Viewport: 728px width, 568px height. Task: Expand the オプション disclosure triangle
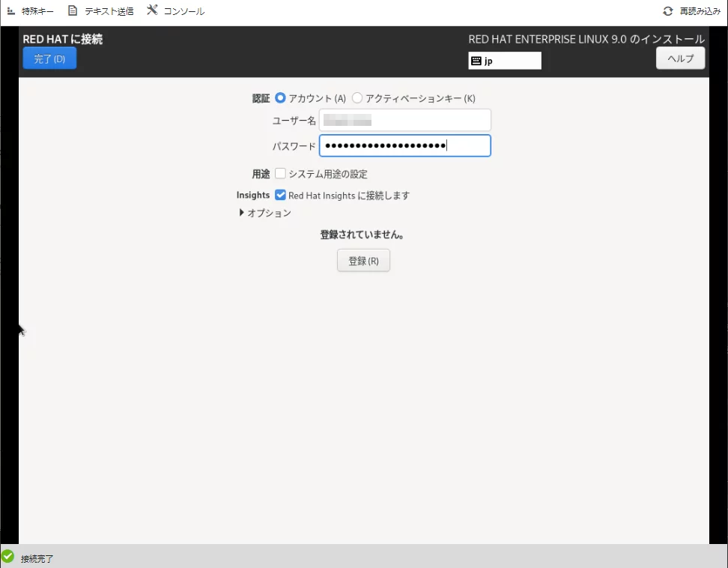(242, 213)
